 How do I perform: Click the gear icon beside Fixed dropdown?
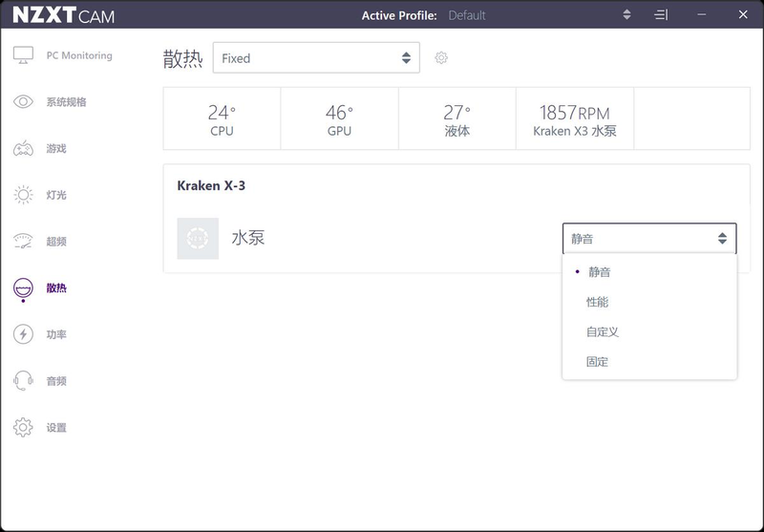pos(441,58)
